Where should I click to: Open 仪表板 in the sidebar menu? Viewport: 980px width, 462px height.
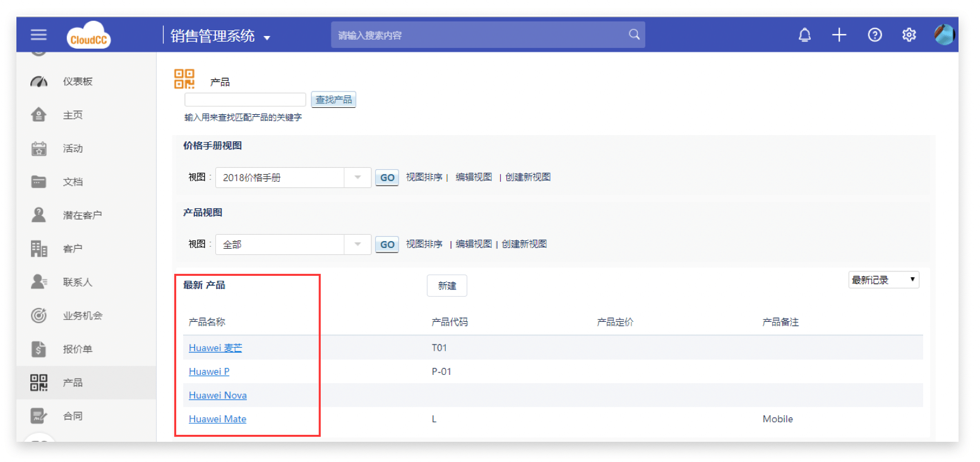click(78, 81)
